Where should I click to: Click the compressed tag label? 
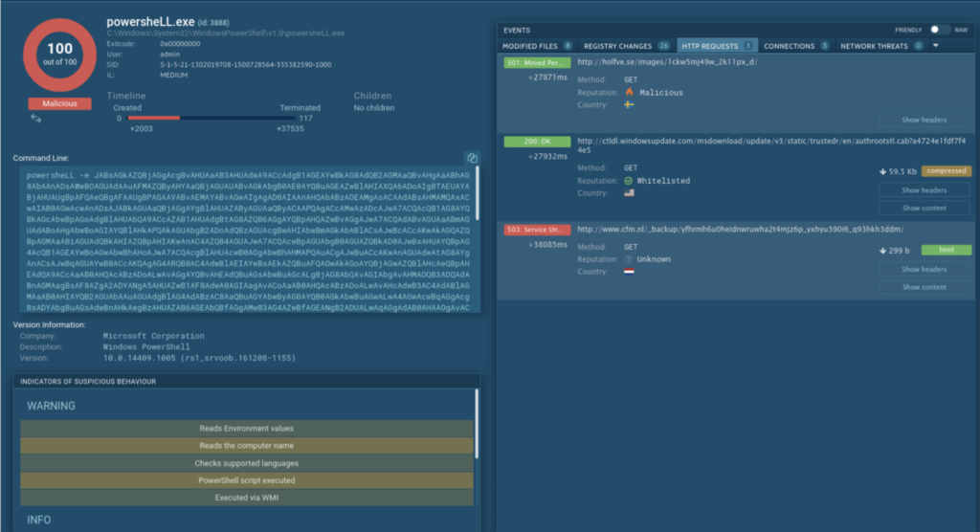[947, 170]
